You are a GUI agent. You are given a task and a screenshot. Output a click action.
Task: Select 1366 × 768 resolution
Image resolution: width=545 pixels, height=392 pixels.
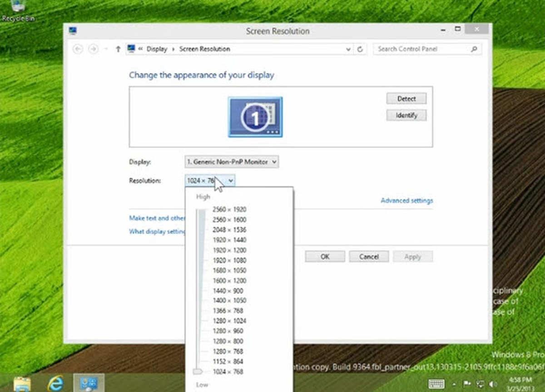pyautogui.click(x=228, y=311)
